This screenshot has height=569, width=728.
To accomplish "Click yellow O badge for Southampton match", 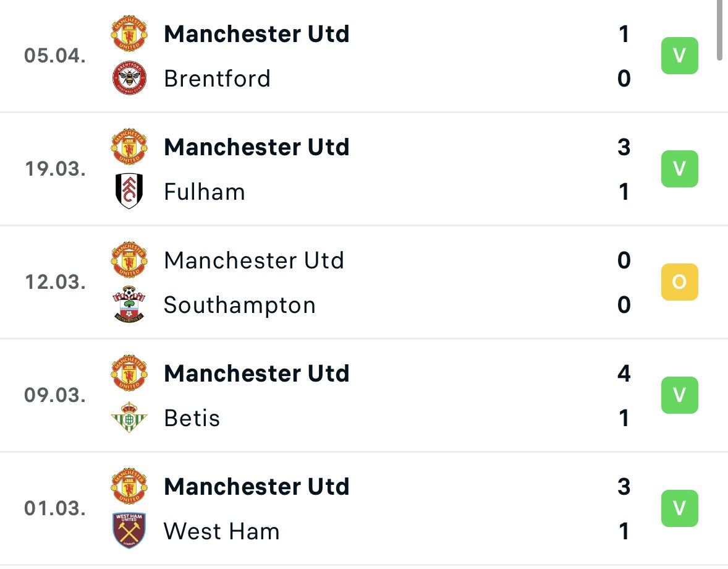I will 679,282.
